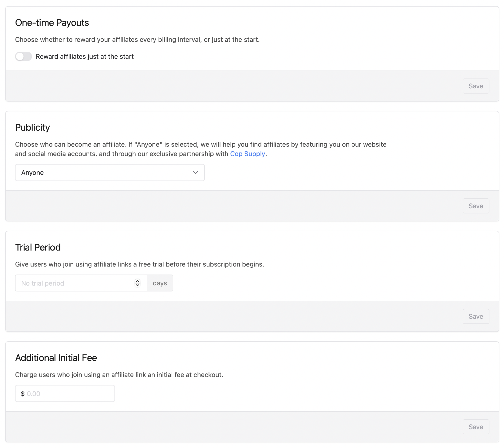Click the dollar sign prefix in the fee field

coord(23,393)
